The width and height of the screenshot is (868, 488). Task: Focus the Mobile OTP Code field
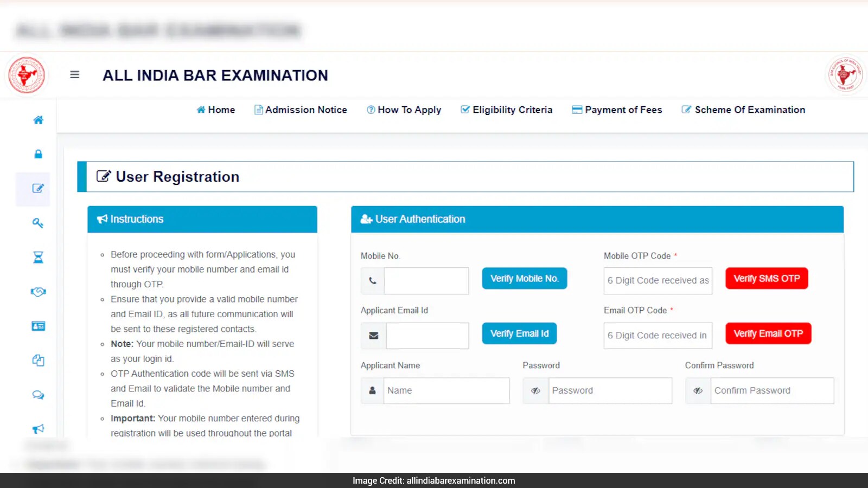pos(658,281)
